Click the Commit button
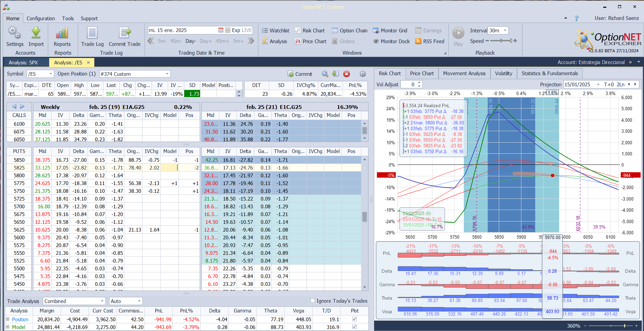This screenshot has height=331, width=644. (300, 74)
